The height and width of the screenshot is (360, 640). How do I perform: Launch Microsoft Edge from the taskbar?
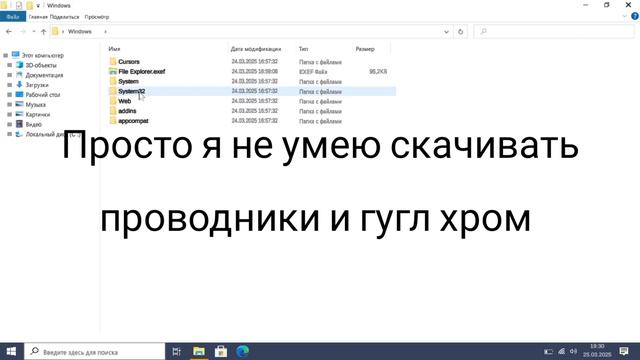pos(243,351)
